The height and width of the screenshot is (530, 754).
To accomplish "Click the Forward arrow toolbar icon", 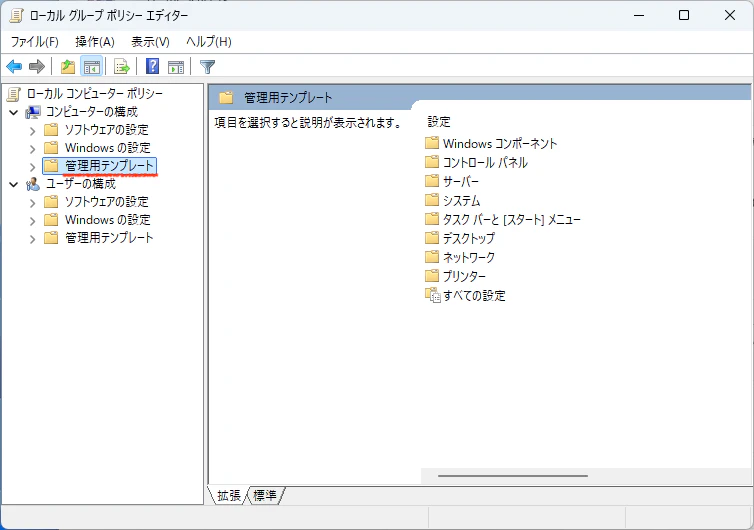I will click(x=37, y=66).
